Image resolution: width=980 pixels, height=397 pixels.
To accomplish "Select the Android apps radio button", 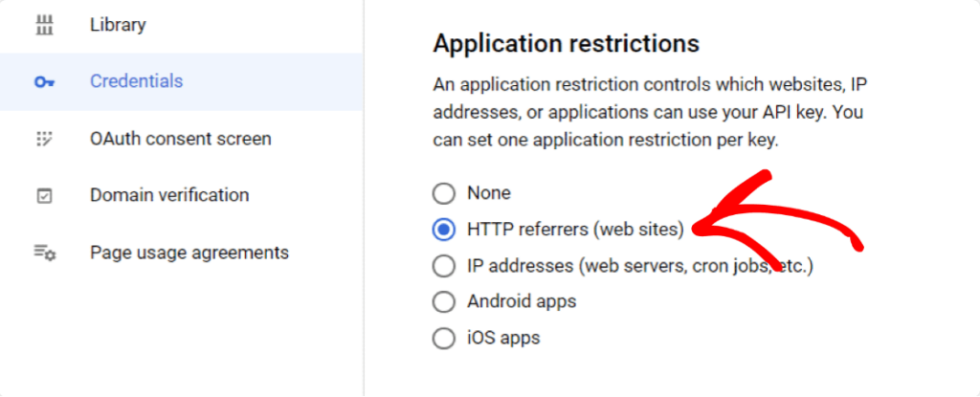I will (x=444, y=302).
